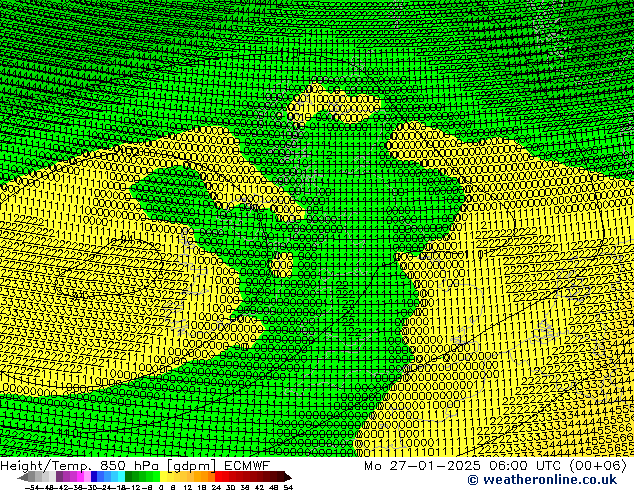Select the dark purple swatch in legend bar
Screen dimensions: 634x490
[x=59, y=476]
